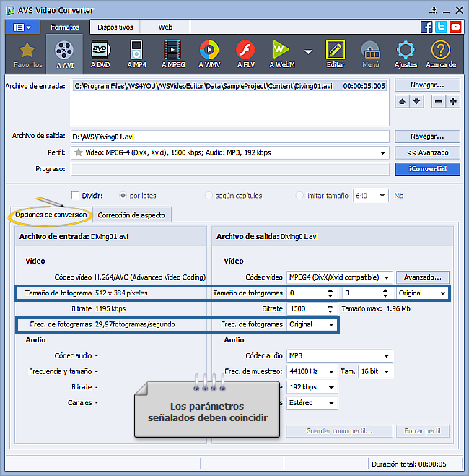Adjust frame width stepper arrows
This screenshot has width=469, height=476.
pyautogui.click(x=330, y=293)
